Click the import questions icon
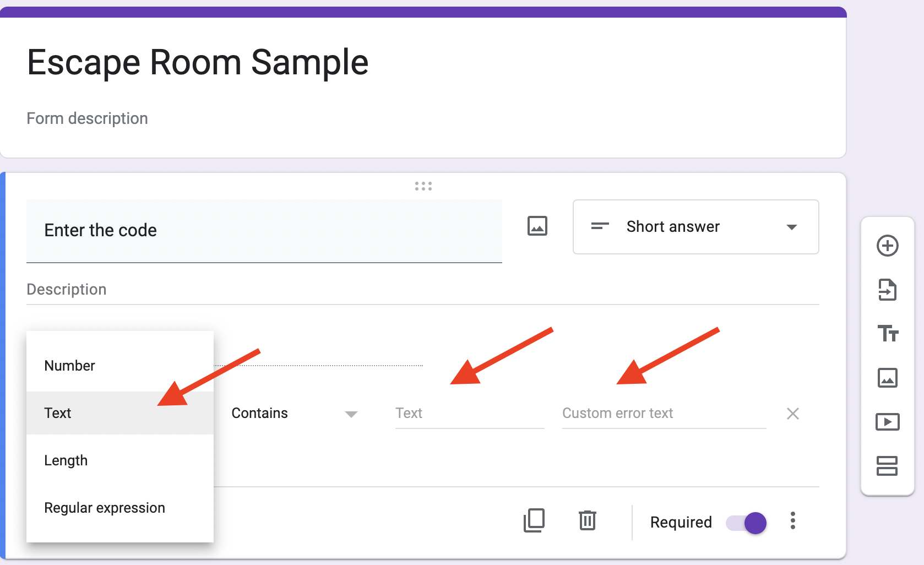This screenshot has height=565, width=924. [888, 290]
